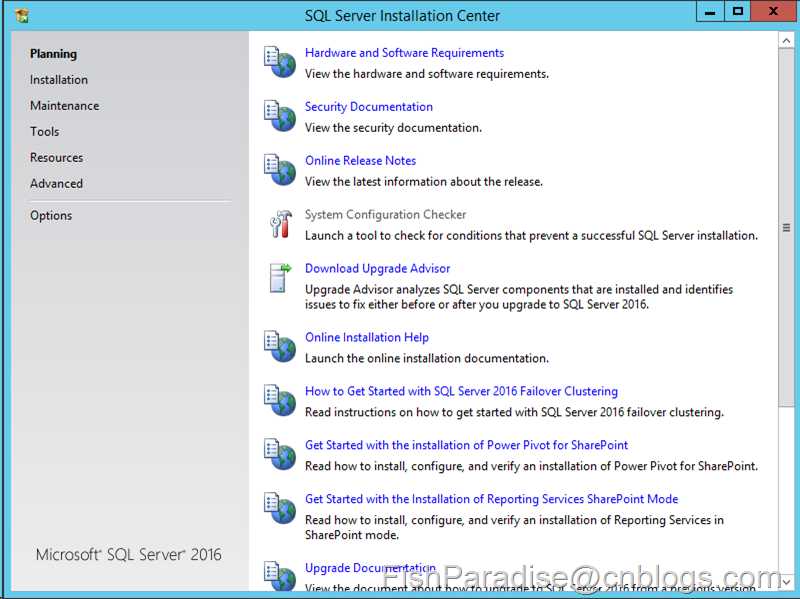Click the SQL Server setup title bar icon

tap(22, 15)
